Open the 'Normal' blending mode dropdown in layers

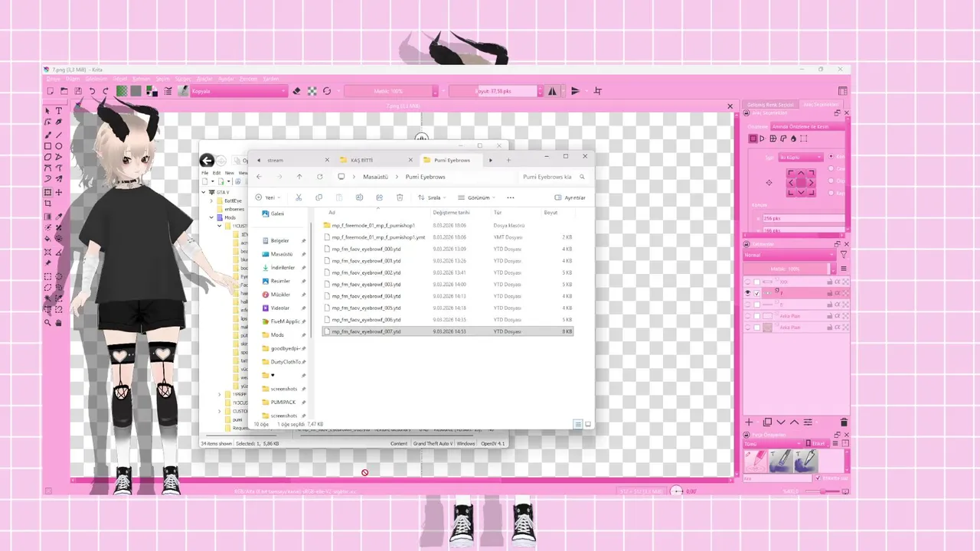click(x=789, y=255)
